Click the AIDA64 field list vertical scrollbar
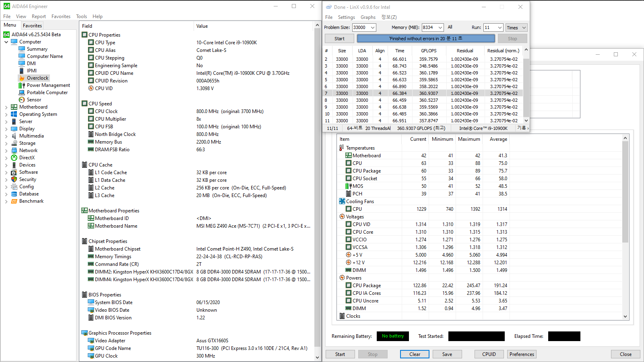The width and height of the screenshot is (644, 362). [317, 191]
